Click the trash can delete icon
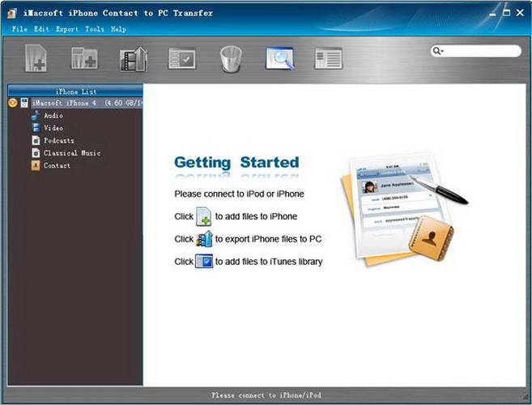Screen dimensions: 532x405 click(x=231, y=59)
